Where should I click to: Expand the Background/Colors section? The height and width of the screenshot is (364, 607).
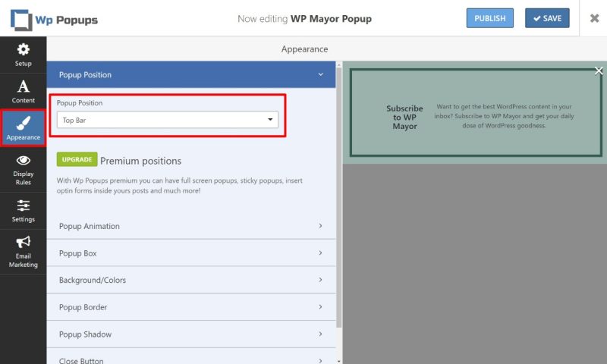(x=191, y=280)
